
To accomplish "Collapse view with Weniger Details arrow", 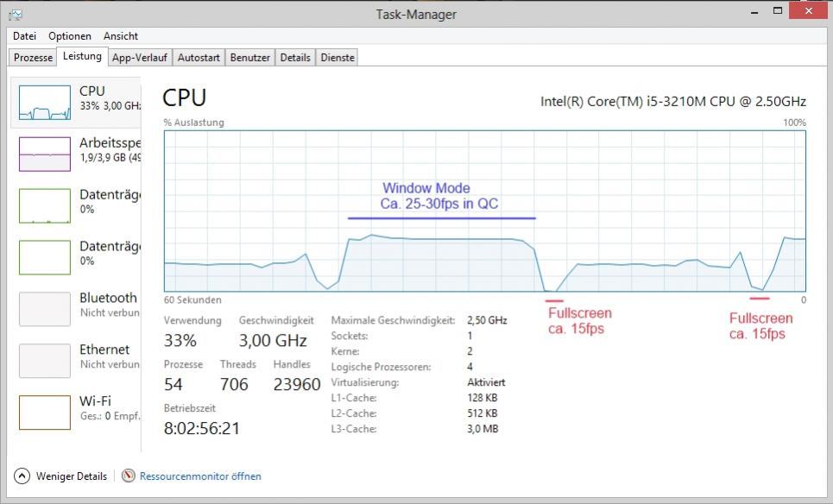I will (x=22, y=476).
